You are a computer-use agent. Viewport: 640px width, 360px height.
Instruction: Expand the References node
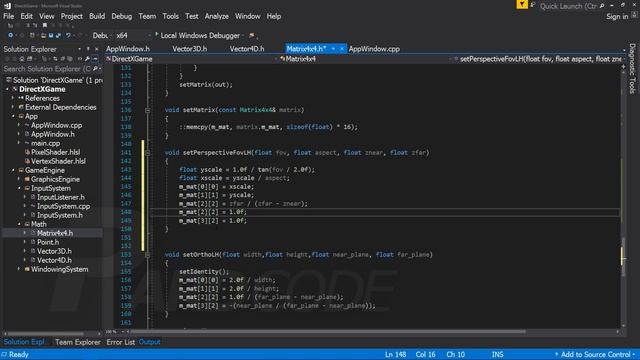coord(13,98)
